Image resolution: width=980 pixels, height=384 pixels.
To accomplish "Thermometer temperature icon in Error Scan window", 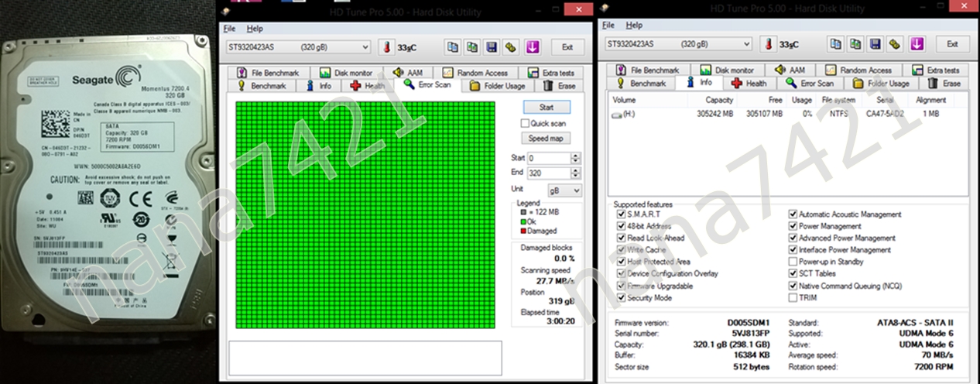I will (x=385, y=47).
